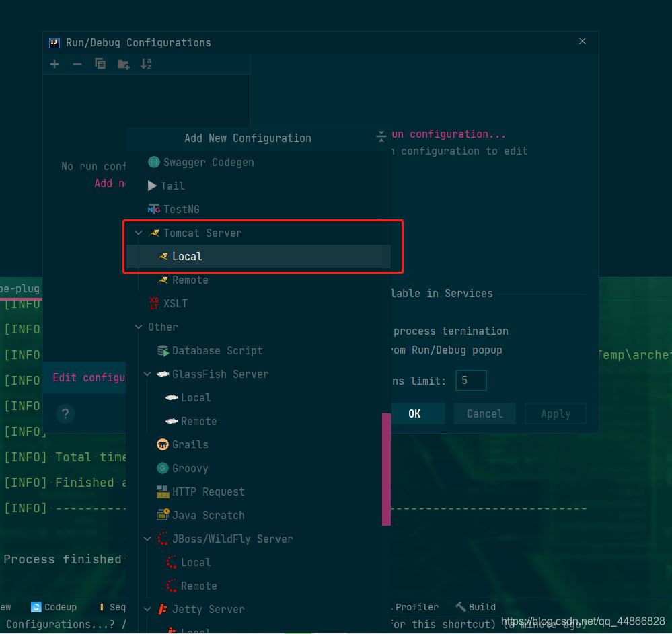Screen dimensions: 672x634
Task: Click the Create New Folder toolbar icon
Action: 123,65
